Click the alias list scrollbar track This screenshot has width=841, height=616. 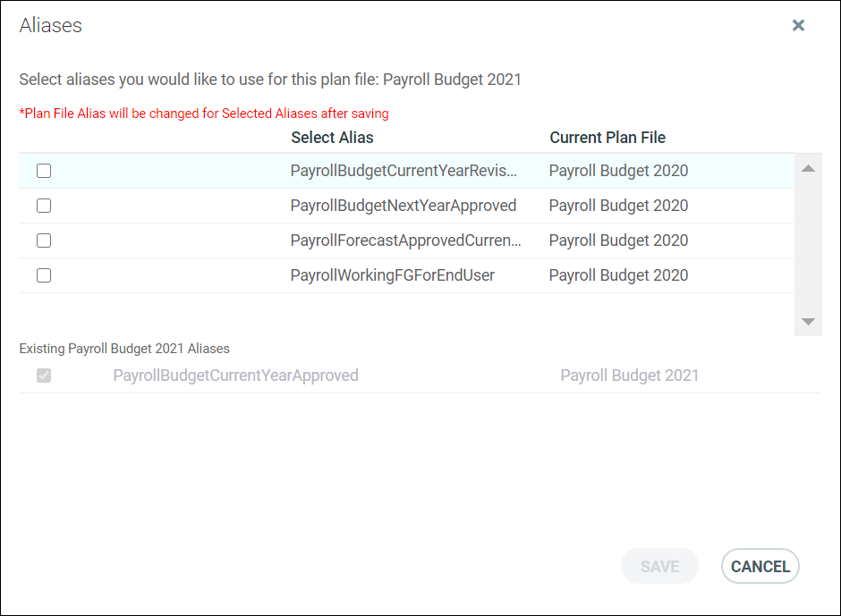808,244
